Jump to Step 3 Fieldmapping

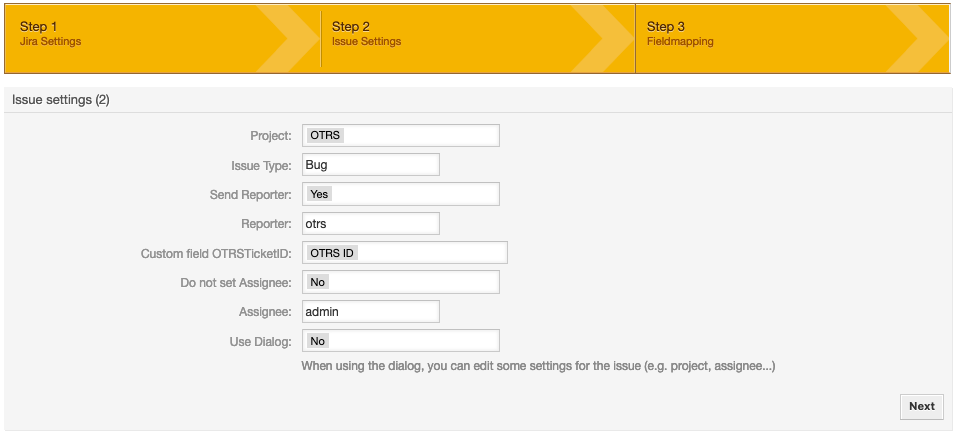click(x=680, y=34)
